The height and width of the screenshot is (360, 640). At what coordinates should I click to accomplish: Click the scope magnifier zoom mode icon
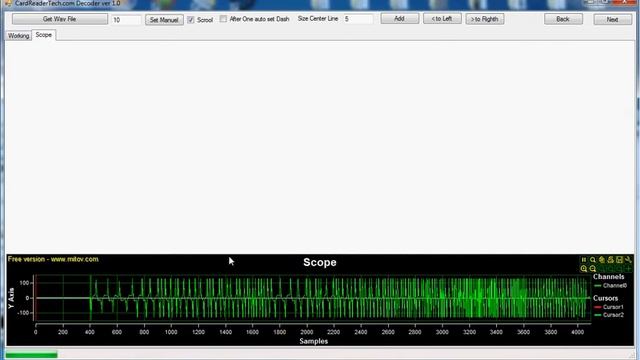point(593,260)
